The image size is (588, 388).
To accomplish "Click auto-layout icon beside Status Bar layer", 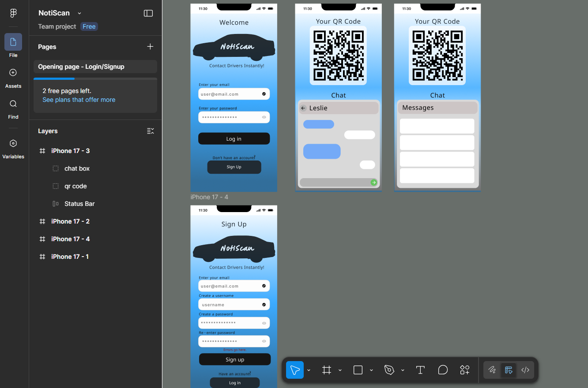I will 56,204.
